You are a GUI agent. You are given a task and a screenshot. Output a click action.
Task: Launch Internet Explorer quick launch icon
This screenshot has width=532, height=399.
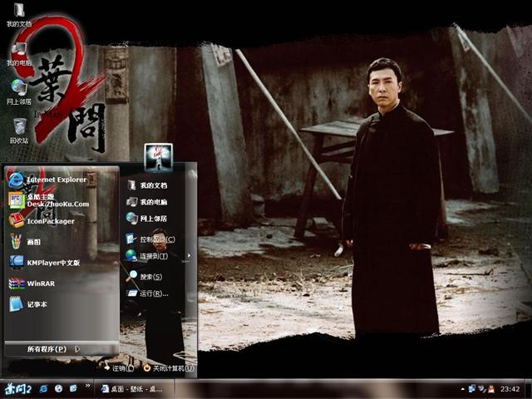(x=43, y=389)
